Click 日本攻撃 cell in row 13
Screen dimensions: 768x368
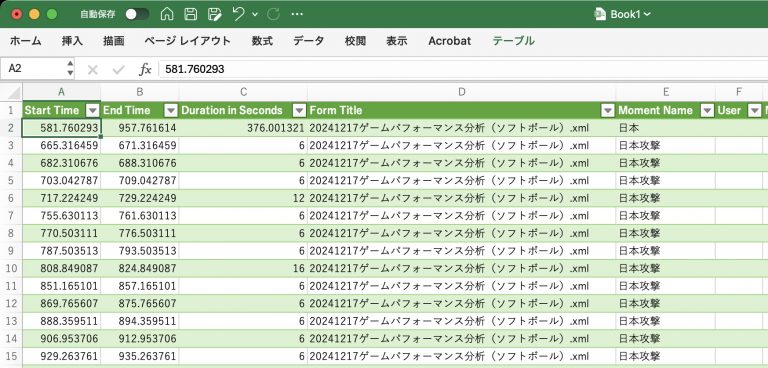click(x=666, y=321)
